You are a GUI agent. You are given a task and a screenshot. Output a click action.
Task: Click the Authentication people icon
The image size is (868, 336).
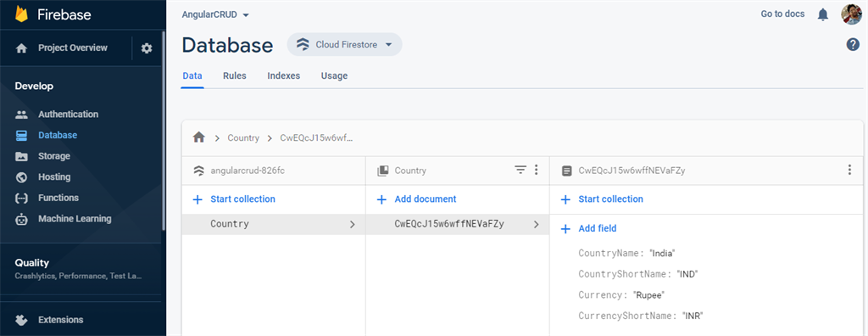[21, 115]
